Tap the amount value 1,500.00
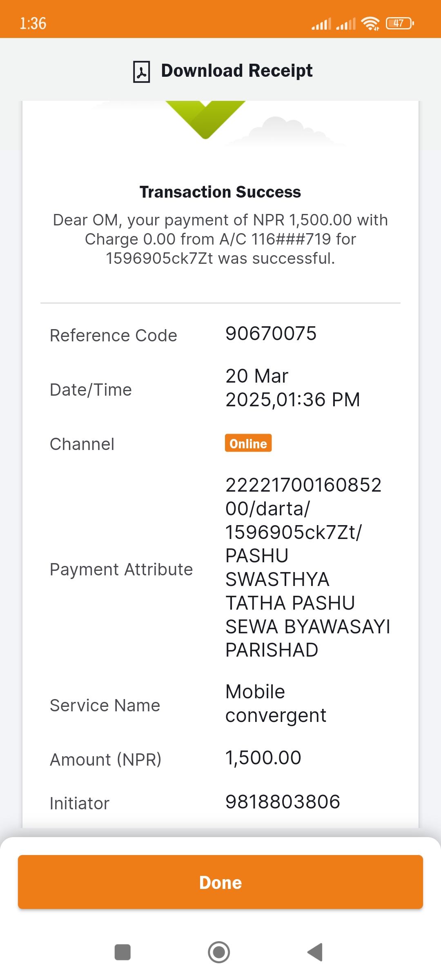The image size is (441, 980). pyautogui.click(x=263, y=758)
